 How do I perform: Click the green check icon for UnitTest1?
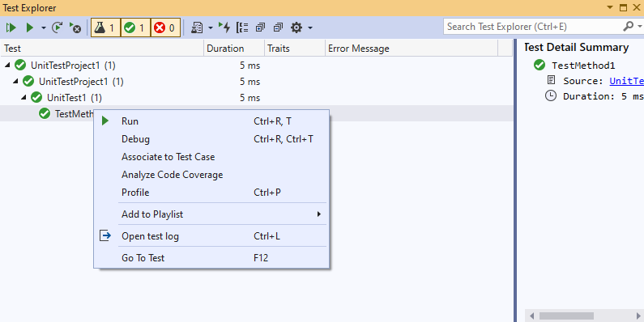click(36, 97)
